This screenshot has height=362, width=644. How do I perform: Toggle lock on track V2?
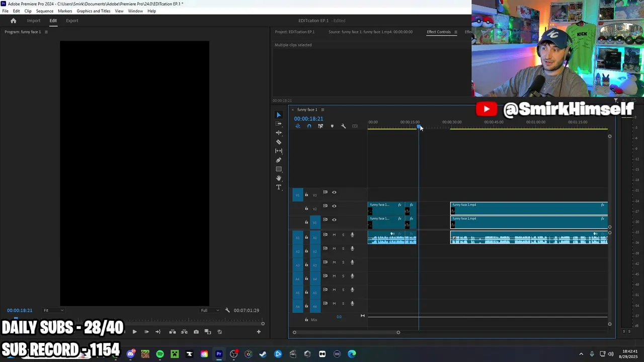click(x=306, y=209)
